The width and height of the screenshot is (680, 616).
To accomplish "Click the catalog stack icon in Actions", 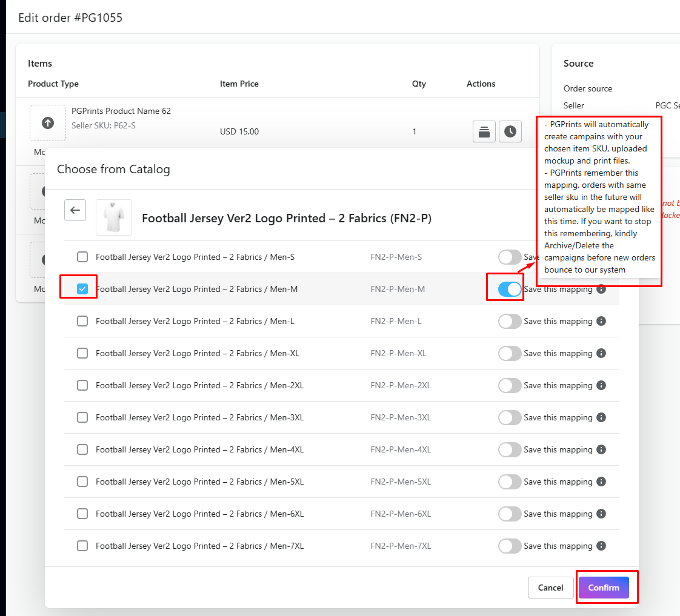I will point(484,131).
